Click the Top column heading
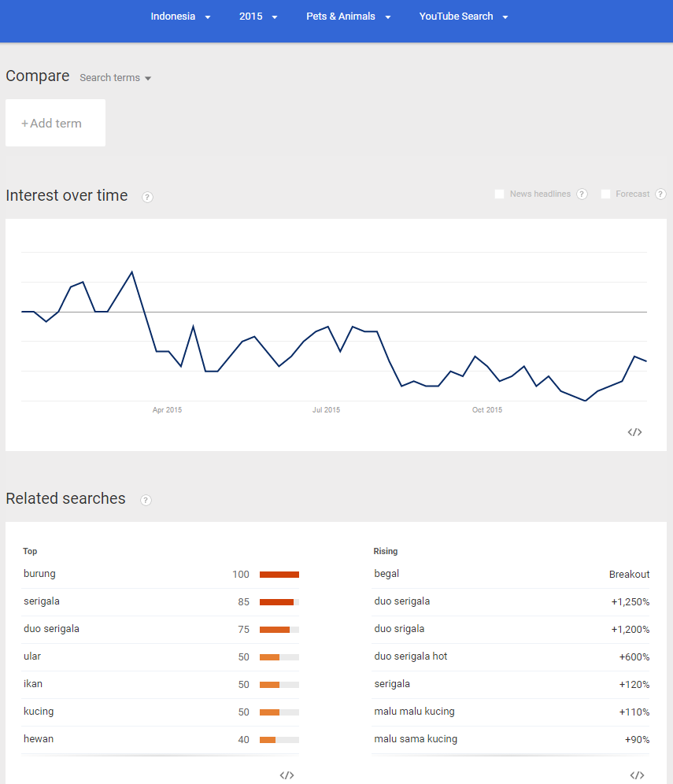This screenshot has width=673, height=784. pyautogui.click(x=30, y=551)
